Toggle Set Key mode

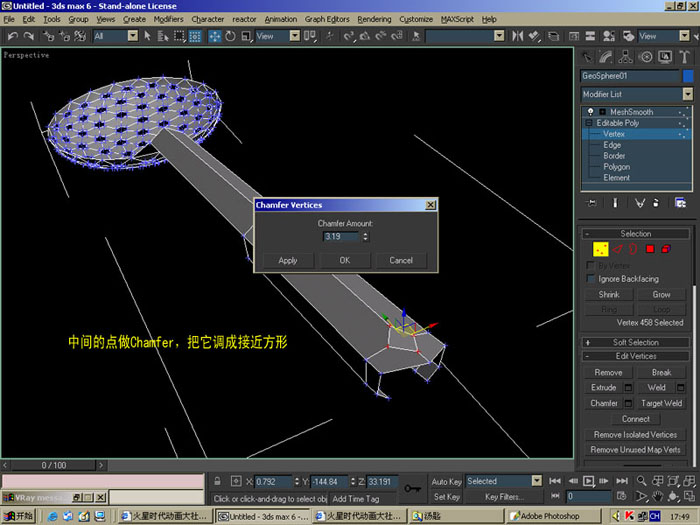click(446, 496)
